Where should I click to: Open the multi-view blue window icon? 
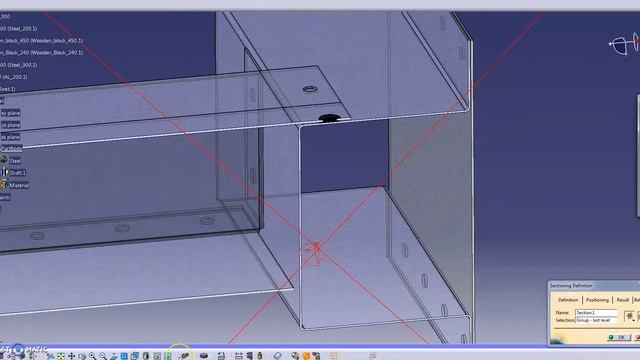coord(124,356)
